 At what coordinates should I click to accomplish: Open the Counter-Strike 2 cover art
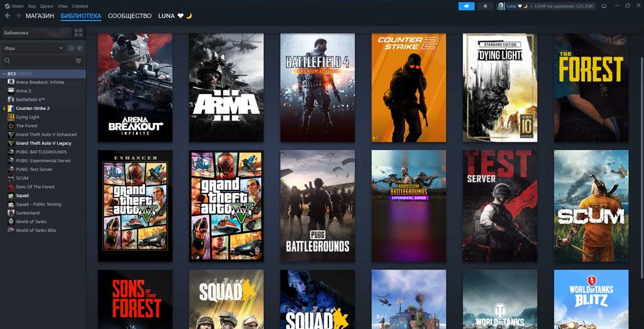click(409, 88)
